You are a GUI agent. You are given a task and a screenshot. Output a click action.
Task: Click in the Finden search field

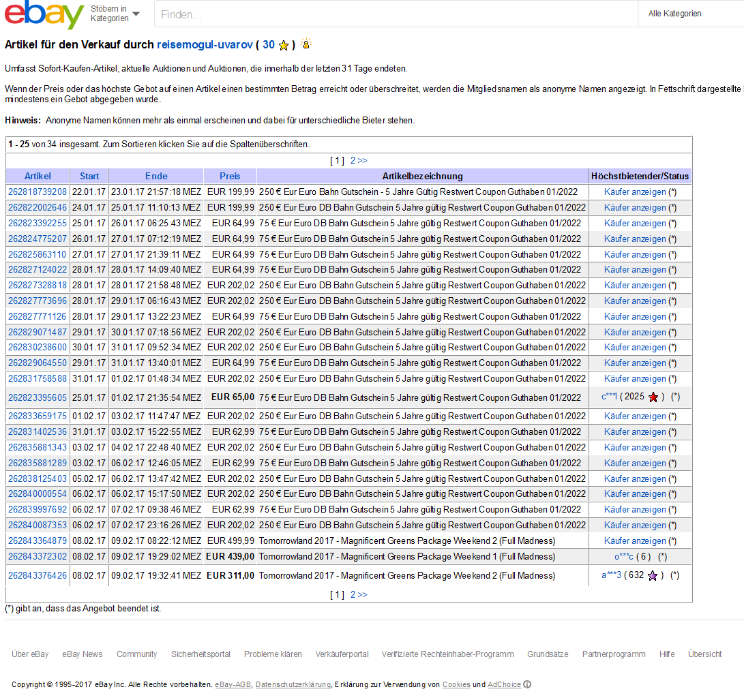tap(396, 14)
